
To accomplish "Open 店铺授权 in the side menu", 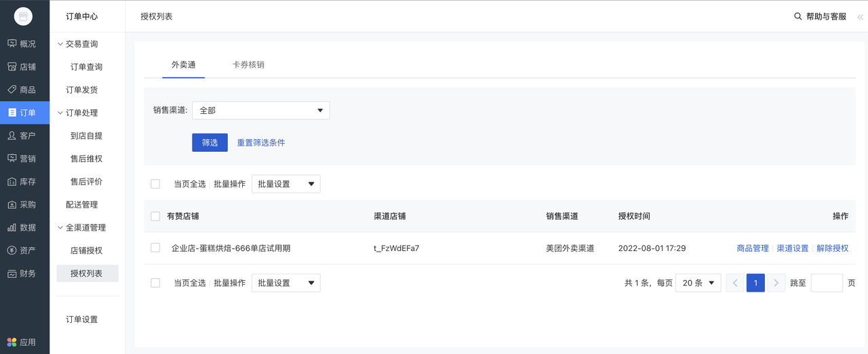I will [86, 250].
